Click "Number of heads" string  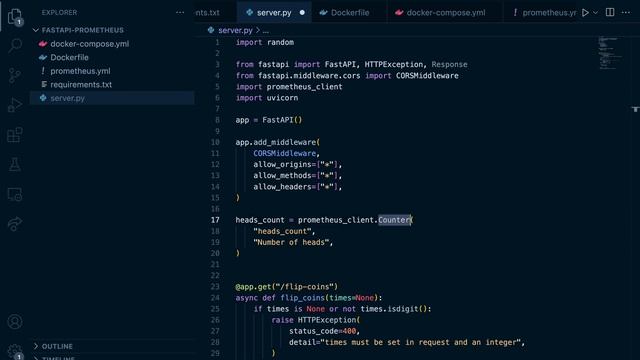(291, 242)
